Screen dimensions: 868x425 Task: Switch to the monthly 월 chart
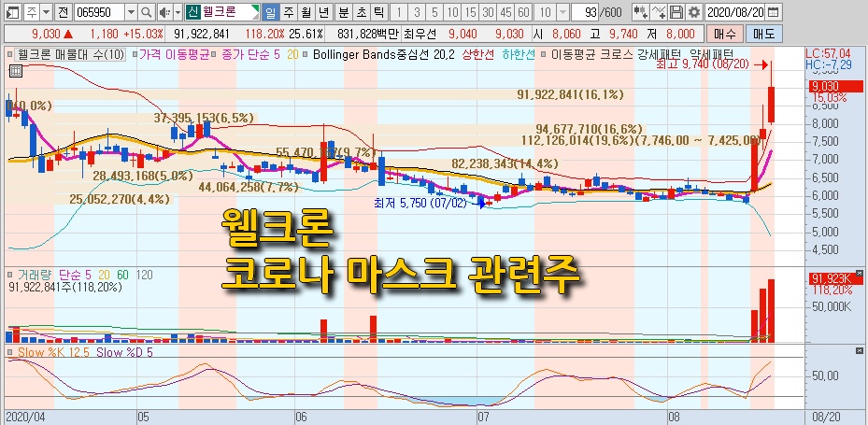point(306,11)
